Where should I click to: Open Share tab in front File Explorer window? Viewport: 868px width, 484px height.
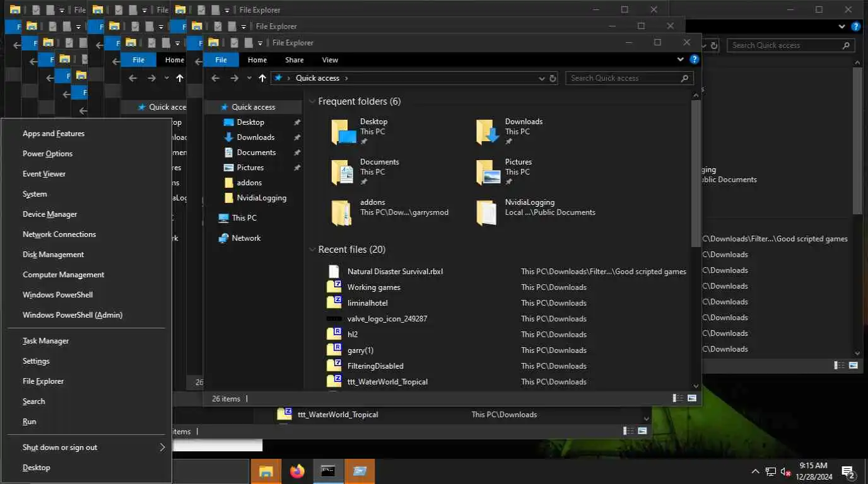pos(295,60)
